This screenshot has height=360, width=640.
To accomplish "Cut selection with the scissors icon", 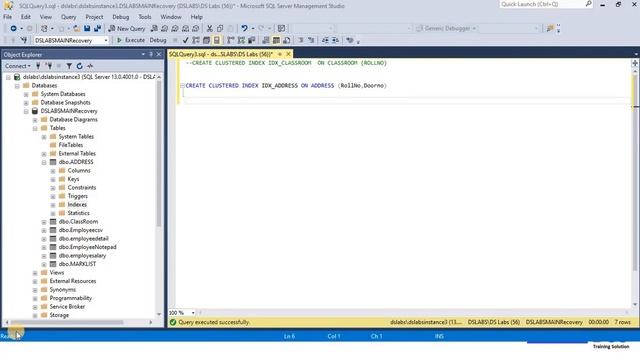I will (209, 29).
